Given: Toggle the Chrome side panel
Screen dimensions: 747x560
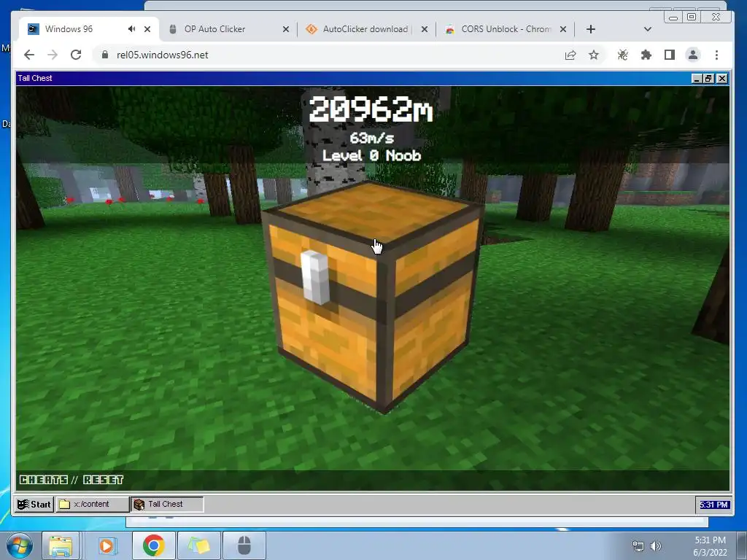Looking at the screenshot, I should 670,55.
